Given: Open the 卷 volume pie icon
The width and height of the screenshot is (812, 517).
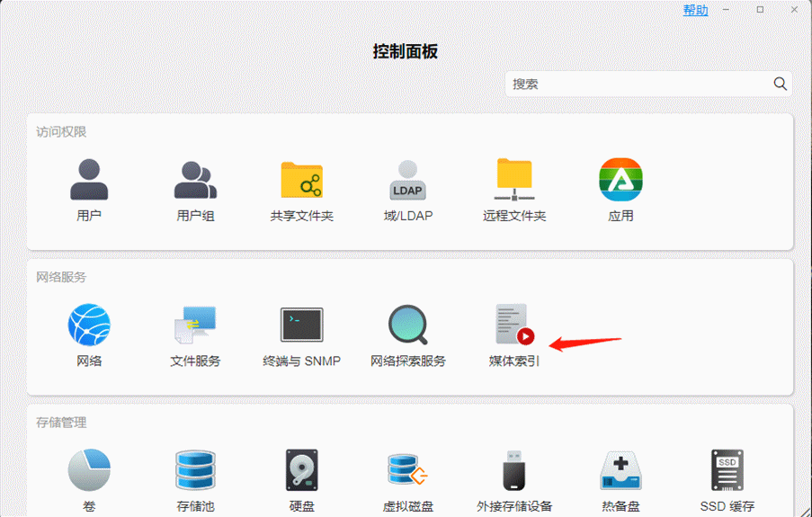Looking at the screenshot, I should (89, 470).
